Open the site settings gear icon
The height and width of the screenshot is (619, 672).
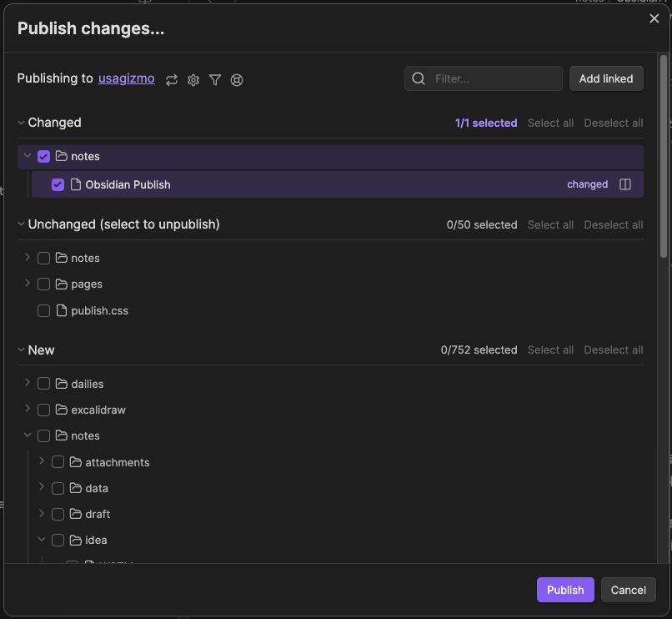point(193,80)
